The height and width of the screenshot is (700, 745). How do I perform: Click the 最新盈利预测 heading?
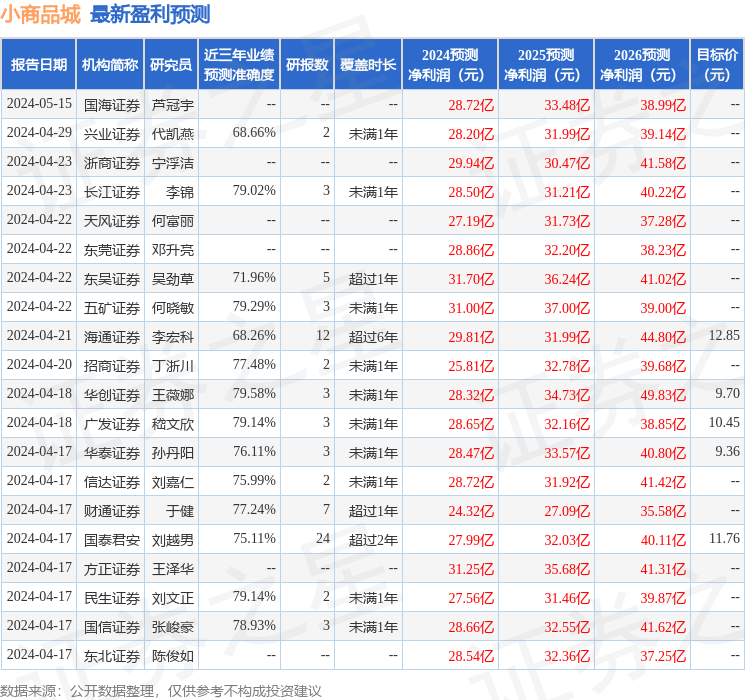coord(150,15)
